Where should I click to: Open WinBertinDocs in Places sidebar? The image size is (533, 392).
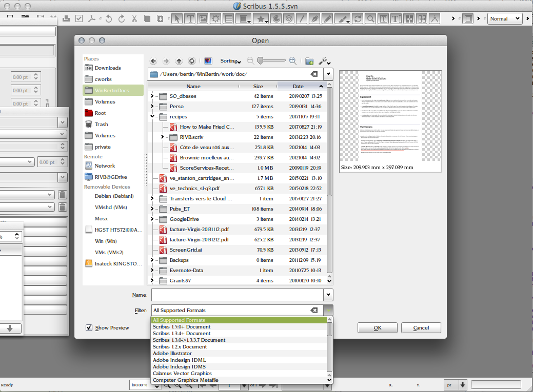[111, 91]
